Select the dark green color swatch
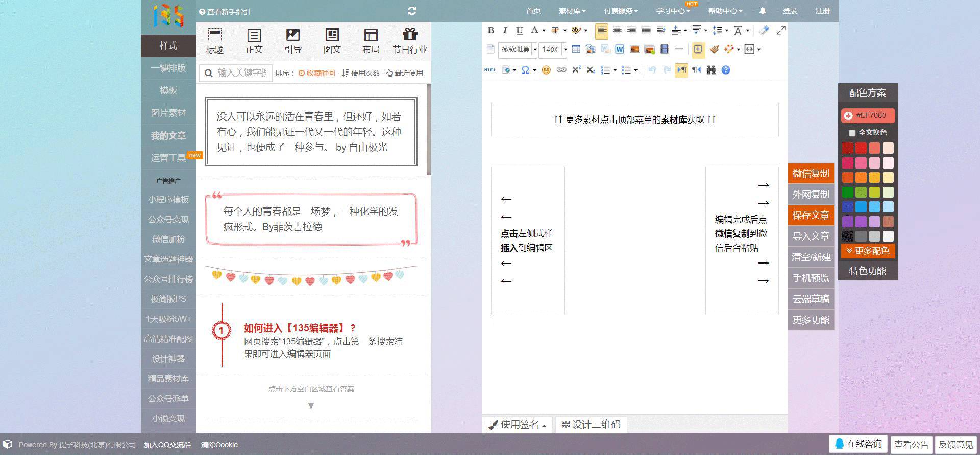This screenshot has width=980, height=455. pyautogui.click(x=848, y=193)
